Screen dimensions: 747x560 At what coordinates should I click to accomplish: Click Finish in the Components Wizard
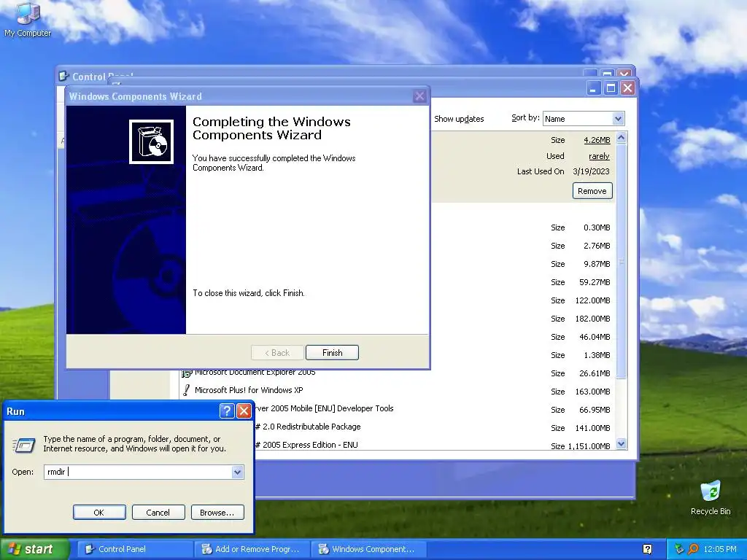[332, 352]
